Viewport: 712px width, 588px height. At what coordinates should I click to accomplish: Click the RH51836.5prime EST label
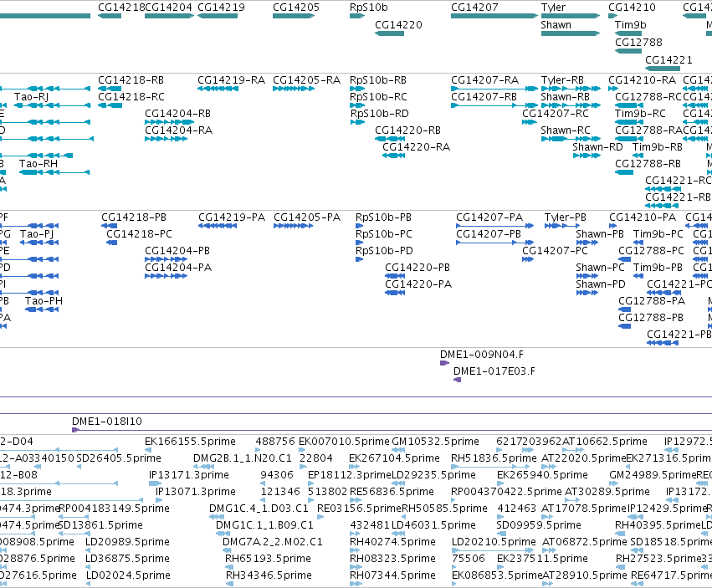494,458
